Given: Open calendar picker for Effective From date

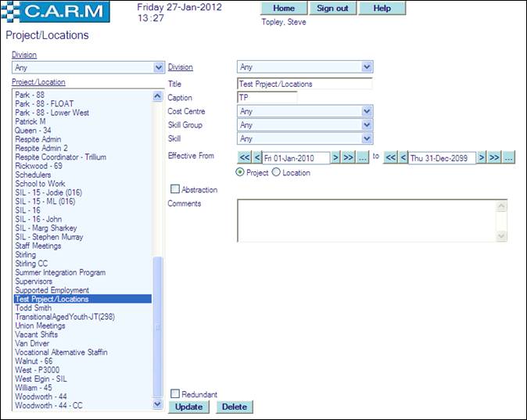Looking at the screenshot, I should pyautogui.click(x=362, y=157).
